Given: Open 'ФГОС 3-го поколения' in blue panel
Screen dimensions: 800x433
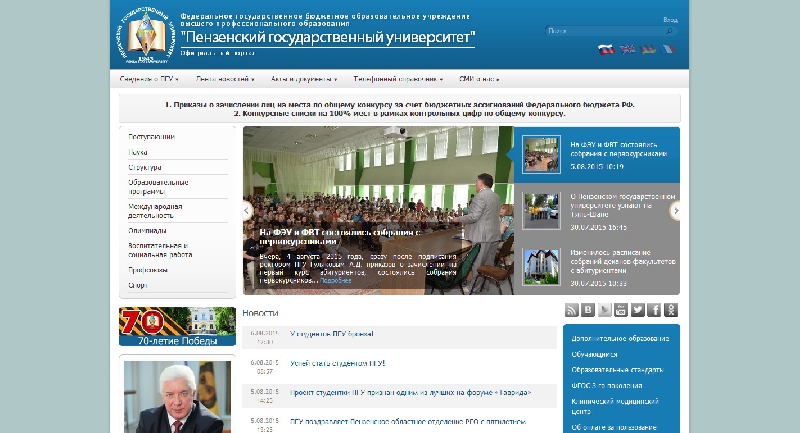Looking at the screenshot, I should tap(607, 386).
